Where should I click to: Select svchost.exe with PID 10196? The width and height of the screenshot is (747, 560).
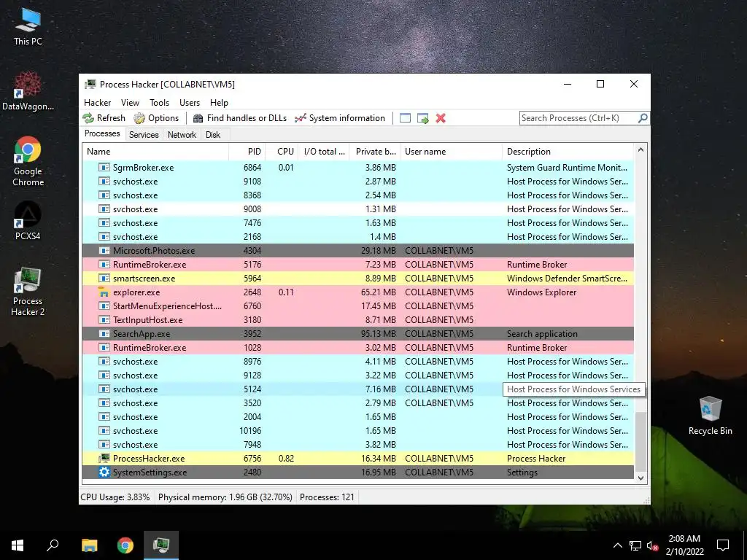[358, 430]
